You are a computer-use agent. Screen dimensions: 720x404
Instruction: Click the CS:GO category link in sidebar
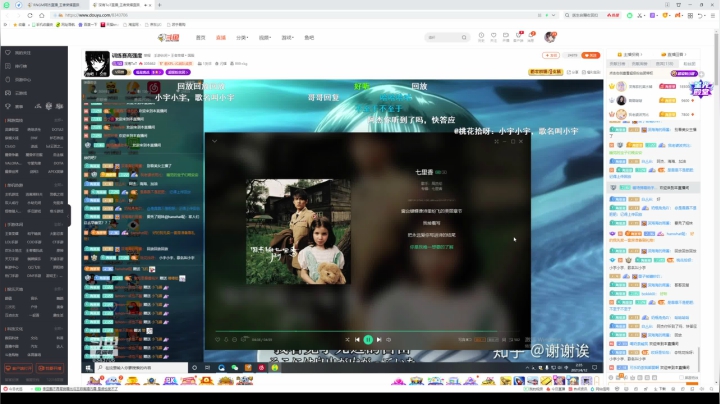(x=10, y=146)
